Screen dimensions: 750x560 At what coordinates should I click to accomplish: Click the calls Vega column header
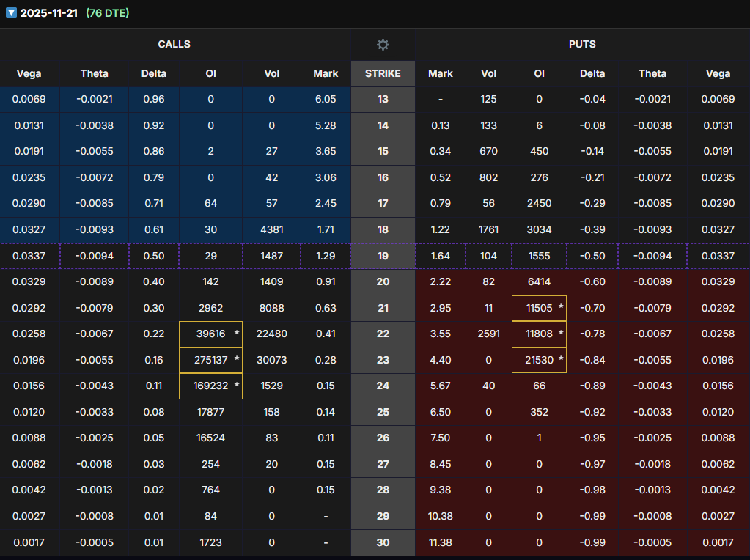(29, 73)
